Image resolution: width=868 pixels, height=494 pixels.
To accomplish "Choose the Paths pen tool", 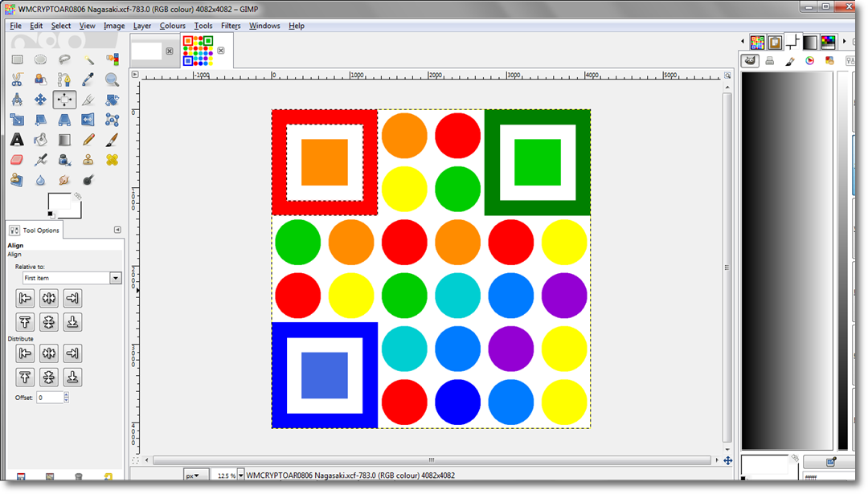I will (x=64, y=80).
